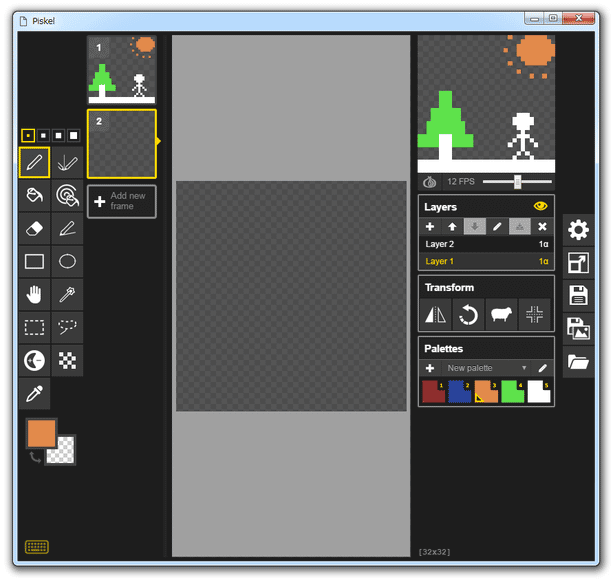Image resolution: width=613 pixels, height=580 pixels.
Task: Pick the dark red palette color
Action: tap(434, 392)
